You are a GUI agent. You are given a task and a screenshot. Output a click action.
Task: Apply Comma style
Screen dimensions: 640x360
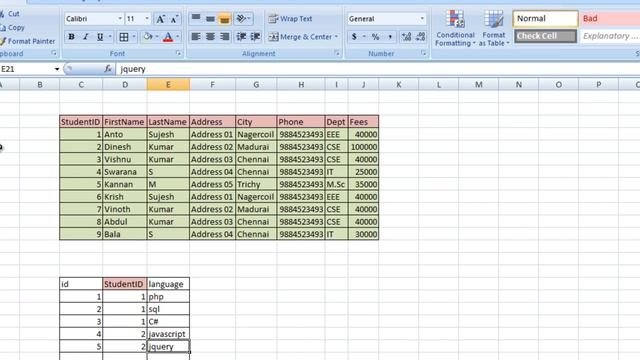coord(390,37)
